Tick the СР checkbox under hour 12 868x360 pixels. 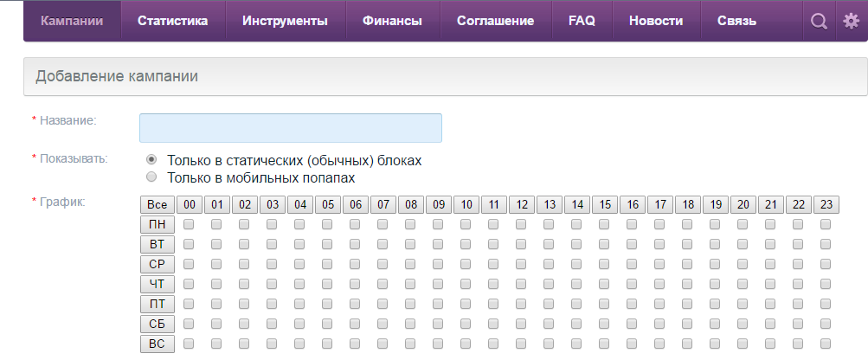(x=521, y=264)
